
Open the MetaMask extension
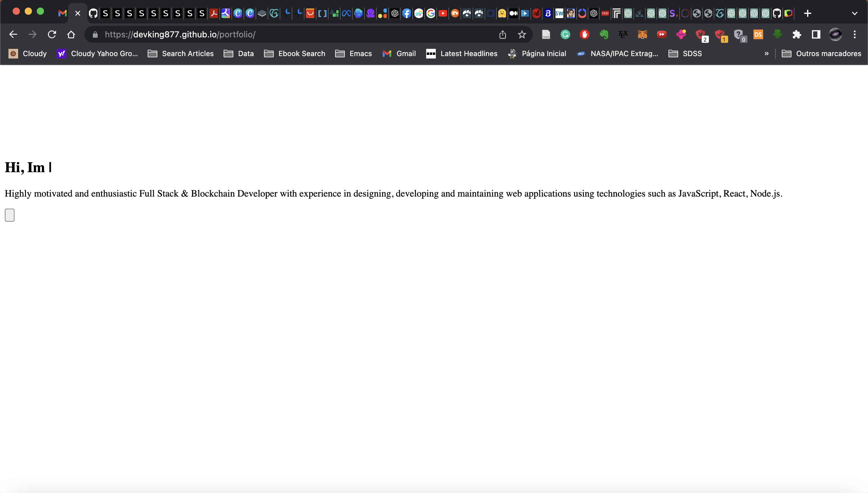(642, 34)
